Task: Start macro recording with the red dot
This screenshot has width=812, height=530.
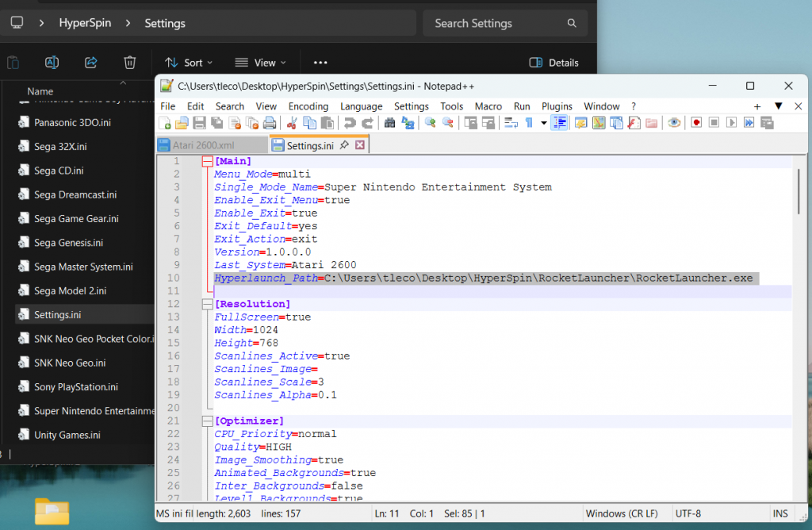Action: click(x=696, y=123)
